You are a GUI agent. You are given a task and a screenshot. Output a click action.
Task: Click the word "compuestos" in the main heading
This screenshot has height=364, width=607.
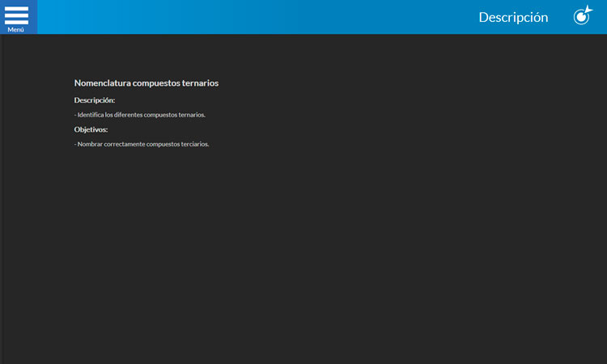[157, 83]
